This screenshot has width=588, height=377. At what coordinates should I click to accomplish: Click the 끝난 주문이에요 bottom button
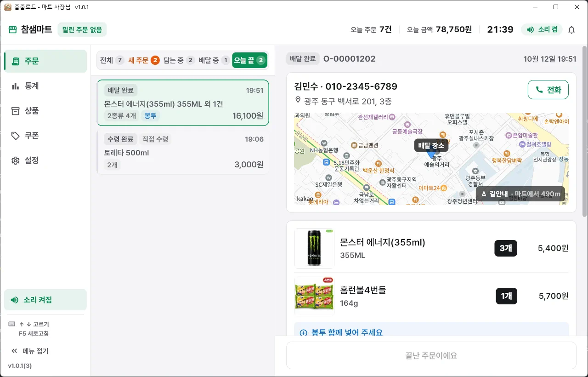point(431,355)
